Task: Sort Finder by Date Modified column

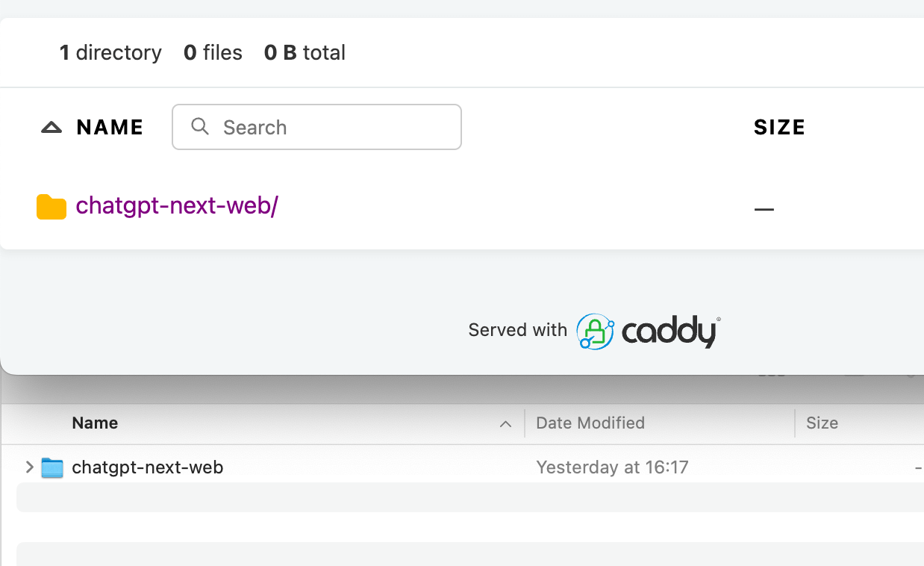Action: point(590,423)
